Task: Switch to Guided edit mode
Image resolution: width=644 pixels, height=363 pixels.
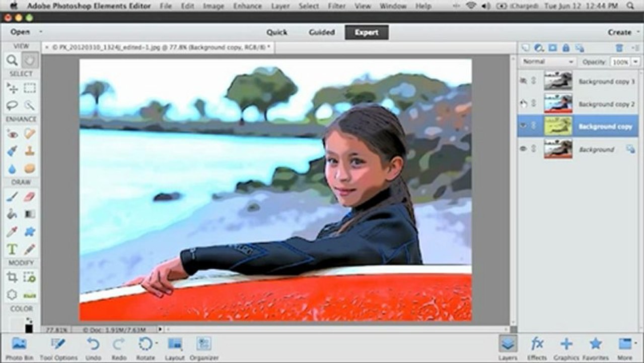Action: coord(321,32)
